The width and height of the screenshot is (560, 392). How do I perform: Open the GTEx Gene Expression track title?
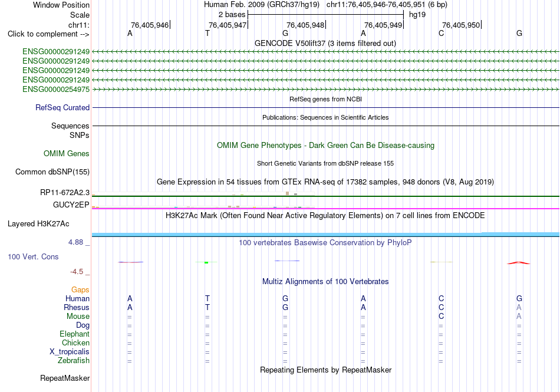pos(325,182)
